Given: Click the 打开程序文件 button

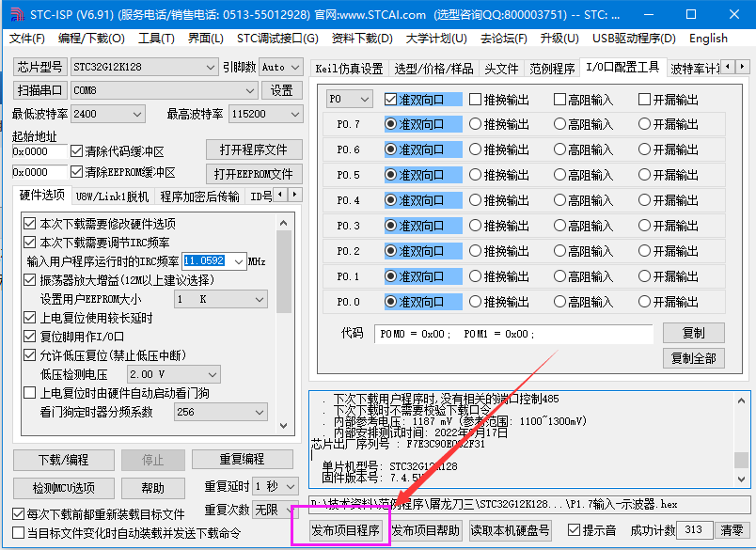Looking at the screenshot, I should (x=254, y=149).
